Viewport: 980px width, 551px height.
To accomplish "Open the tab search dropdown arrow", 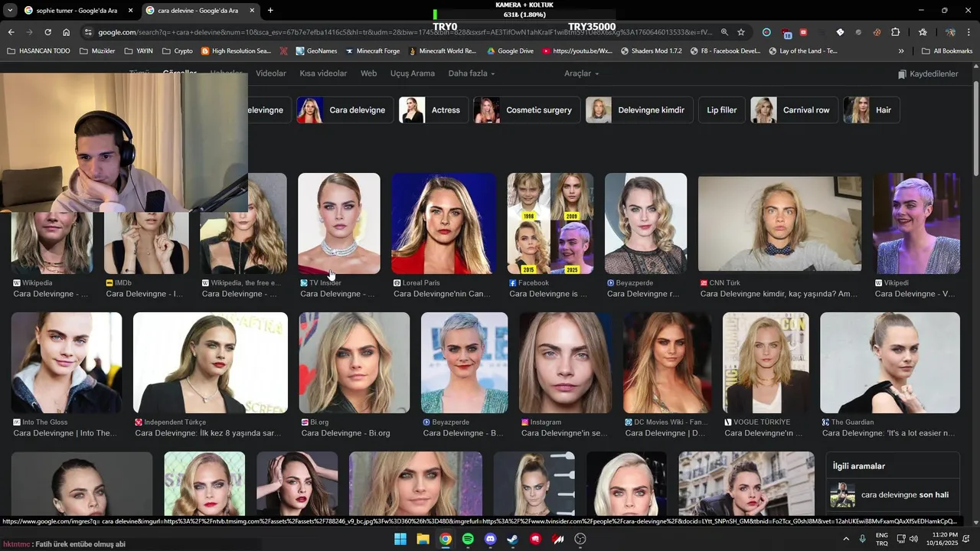I will (x=10, y=10).
